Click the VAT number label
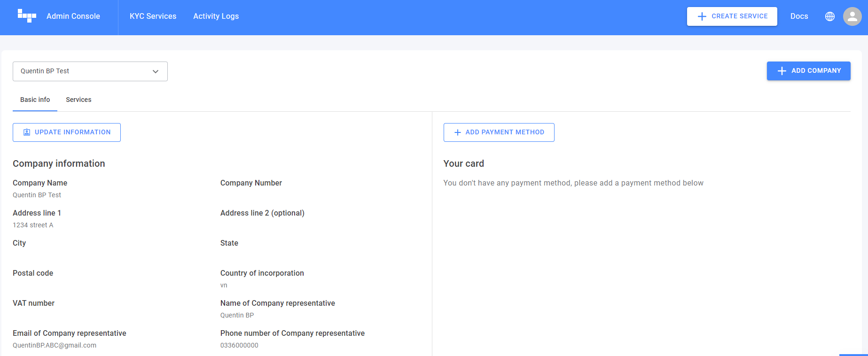 33,303
